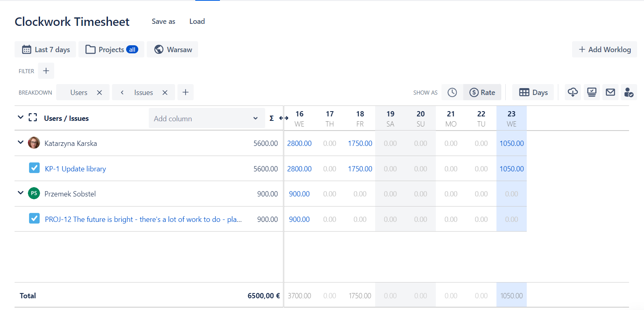Open the Last 7 days date picker
Image resolution: width=644 pixels, height=310 pixels.
[x=46, y=49]
